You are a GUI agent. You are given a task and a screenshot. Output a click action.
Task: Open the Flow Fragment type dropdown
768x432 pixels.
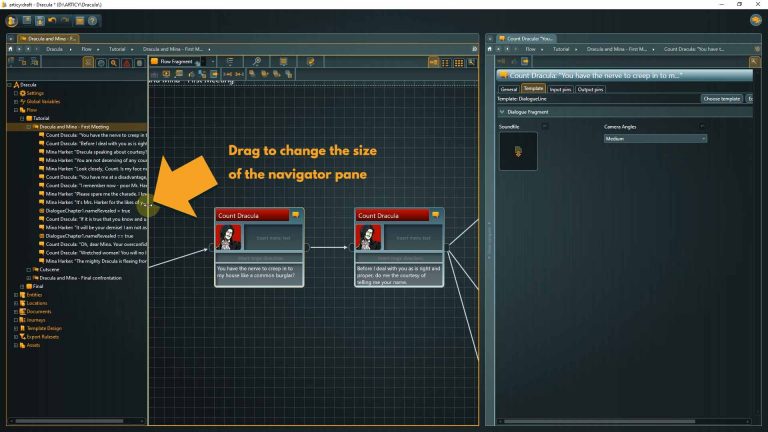tap(213, 62)
